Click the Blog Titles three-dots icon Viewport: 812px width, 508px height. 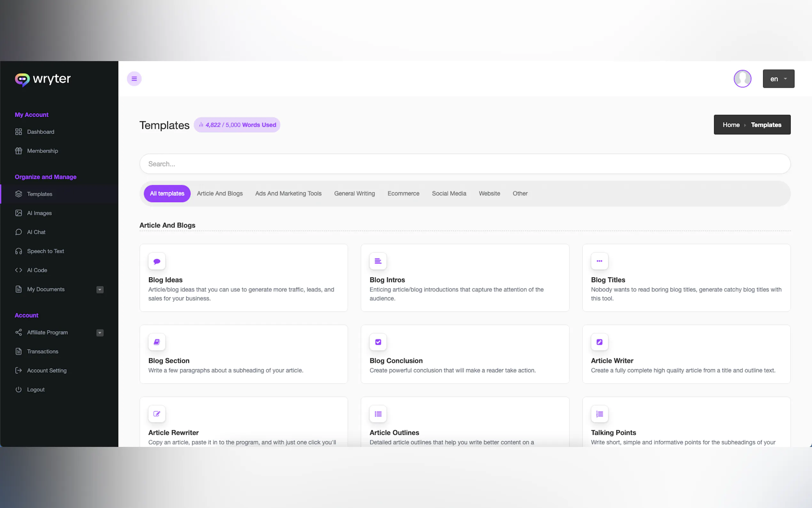[599, 261]
